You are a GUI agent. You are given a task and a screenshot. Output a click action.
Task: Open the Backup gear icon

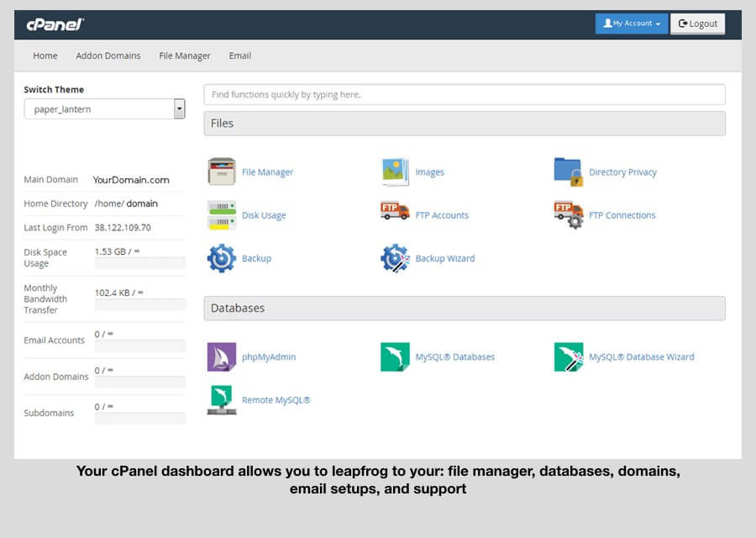222,258
